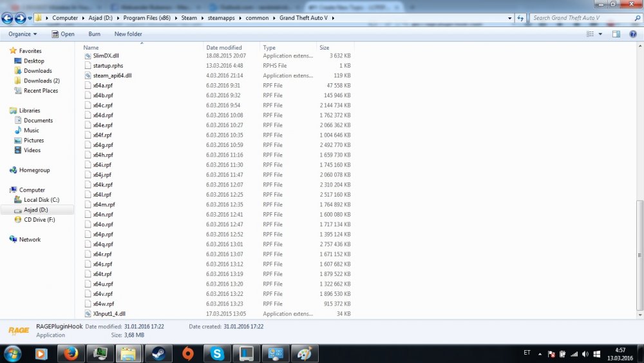
Task: Toggle the preview pane
Action: tap(616, 34)
